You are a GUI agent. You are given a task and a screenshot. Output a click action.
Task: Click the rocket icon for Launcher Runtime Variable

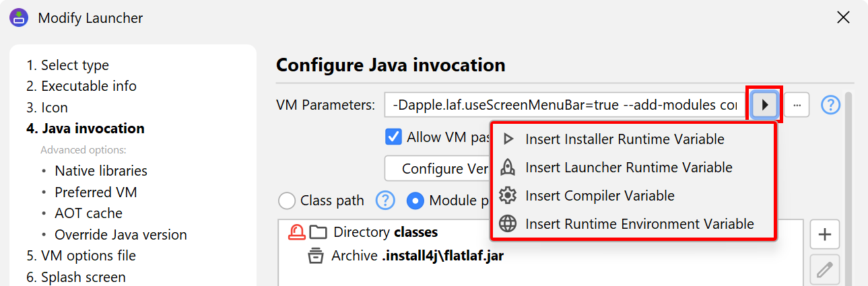pyautogui.click(x=508, y=168)
